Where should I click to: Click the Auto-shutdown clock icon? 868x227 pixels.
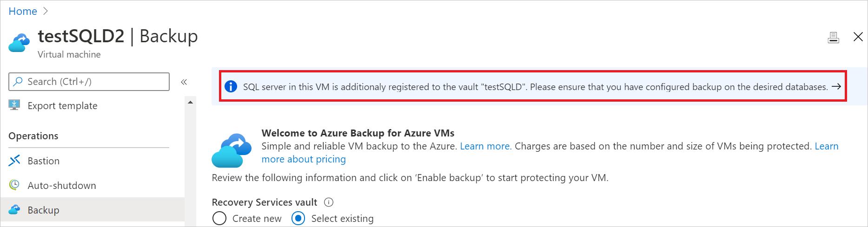click(x=14, y=185)
